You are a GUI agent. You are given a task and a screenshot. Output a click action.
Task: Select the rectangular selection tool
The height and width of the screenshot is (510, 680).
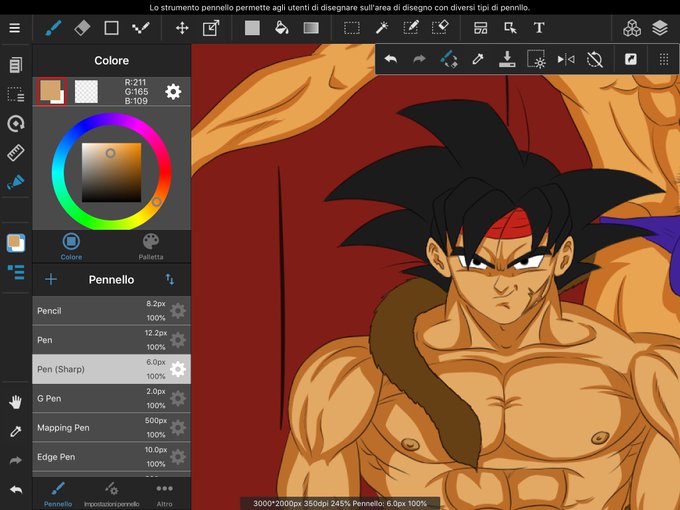click(x=352, y=28)
